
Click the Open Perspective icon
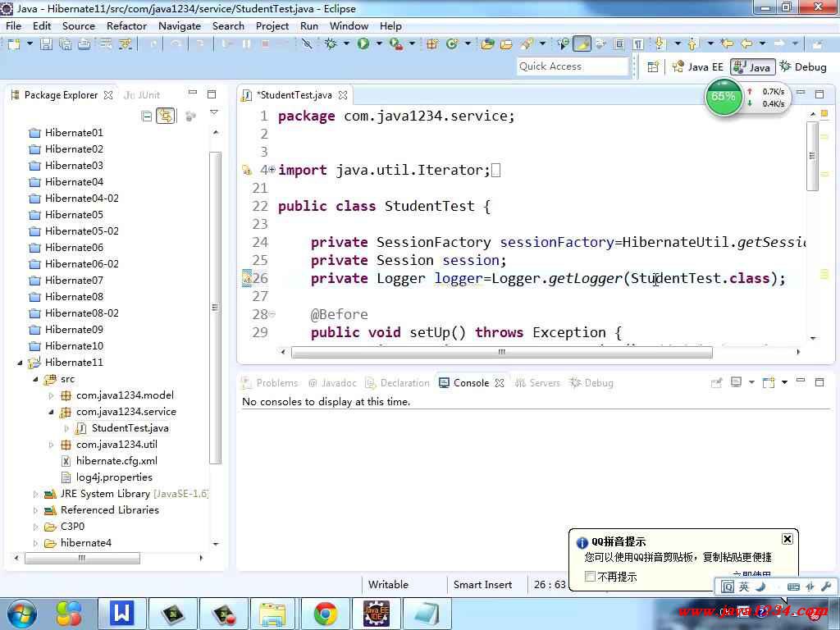(x=653, y=67)
